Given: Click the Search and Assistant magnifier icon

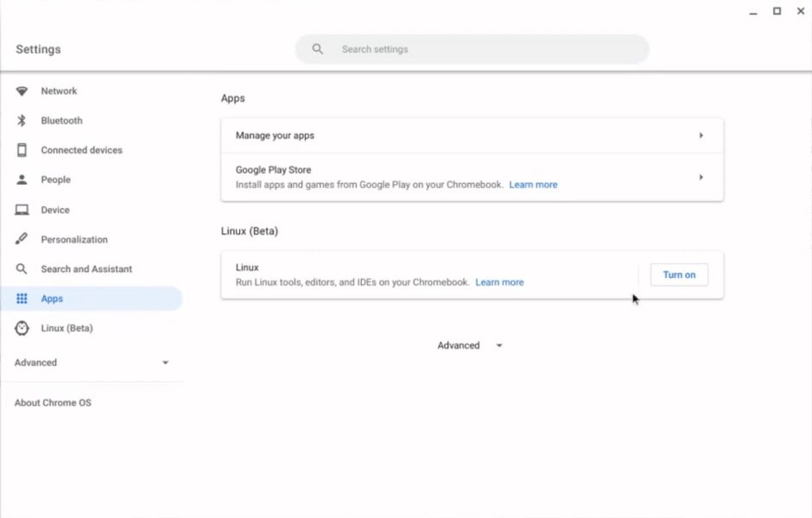Looking at the screenshot, I should pyautogui.click(x=22, y=269).
